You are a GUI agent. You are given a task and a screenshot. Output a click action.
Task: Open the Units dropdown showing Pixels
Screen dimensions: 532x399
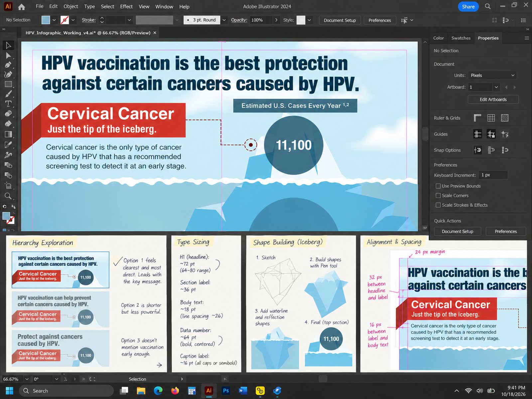pos(492,75)
